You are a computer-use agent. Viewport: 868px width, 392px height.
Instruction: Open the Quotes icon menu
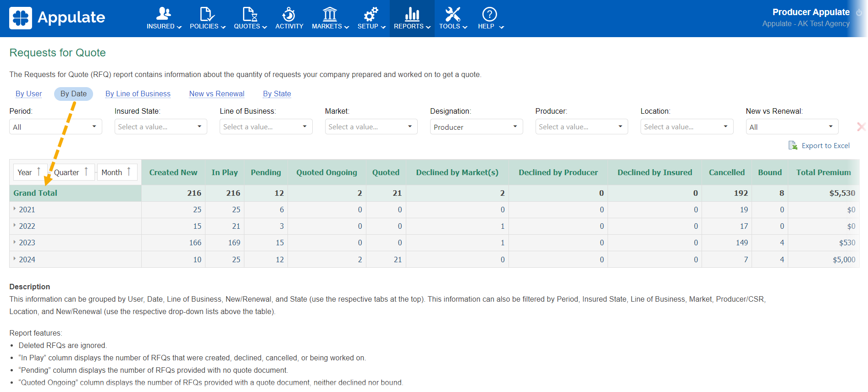point(250,14)
